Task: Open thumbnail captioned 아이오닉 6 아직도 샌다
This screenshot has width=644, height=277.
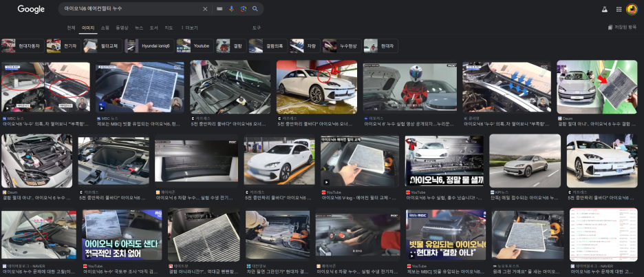Action: 122,236
